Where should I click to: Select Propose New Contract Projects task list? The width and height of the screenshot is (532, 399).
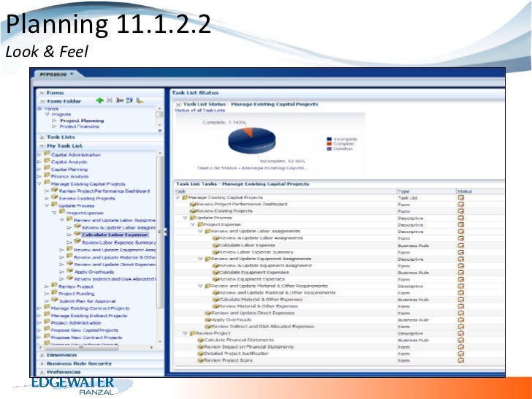tap(86, 338)
